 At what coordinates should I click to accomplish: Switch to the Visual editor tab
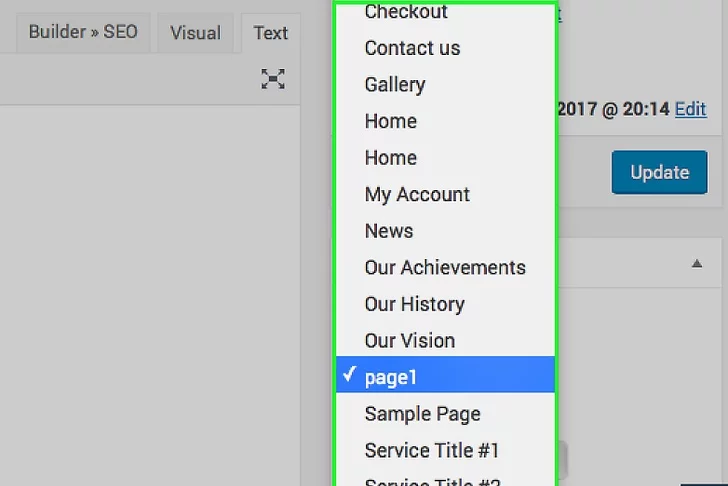click(195, 33)
